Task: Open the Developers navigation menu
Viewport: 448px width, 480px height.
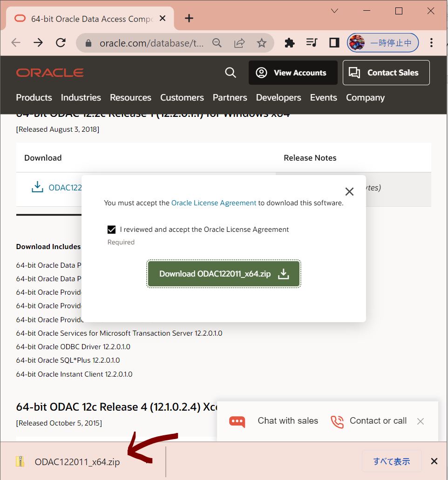Action: point(278,97)
